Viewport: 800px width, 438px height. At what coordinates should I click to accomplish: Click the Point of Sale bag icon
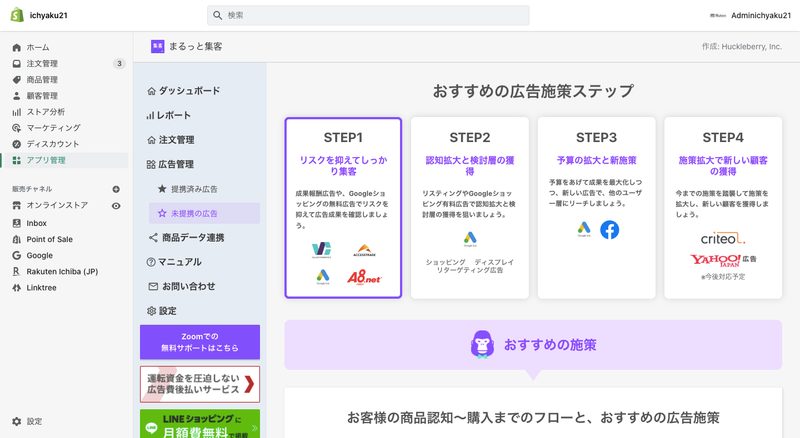click(17, 239)
